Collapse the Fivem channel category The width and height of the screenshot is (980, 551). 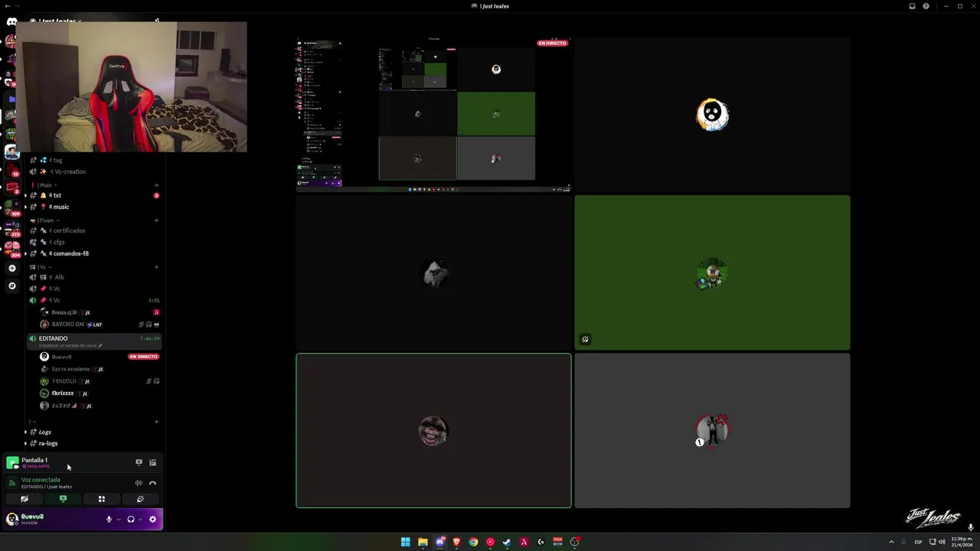tap(47, 220)
